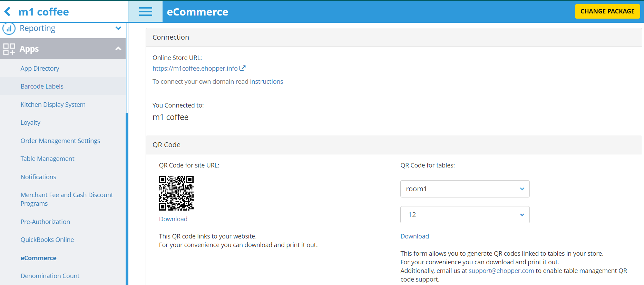Click the 'QR Code for site URL:' label

189,165
